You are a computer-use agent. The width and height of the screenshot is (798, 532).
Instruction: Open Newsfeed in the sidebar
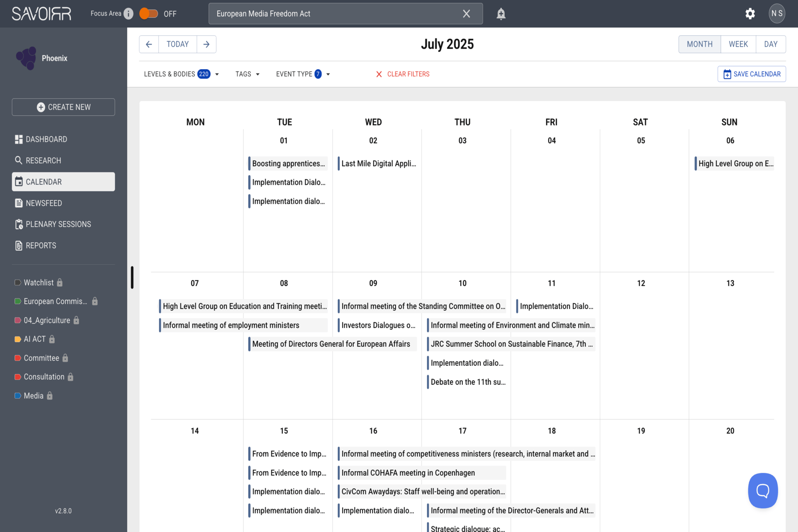coord(63,203)
